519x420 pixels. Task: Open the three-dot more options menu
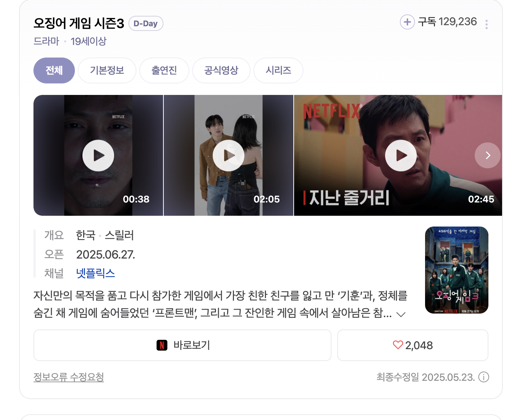point(487,24)
